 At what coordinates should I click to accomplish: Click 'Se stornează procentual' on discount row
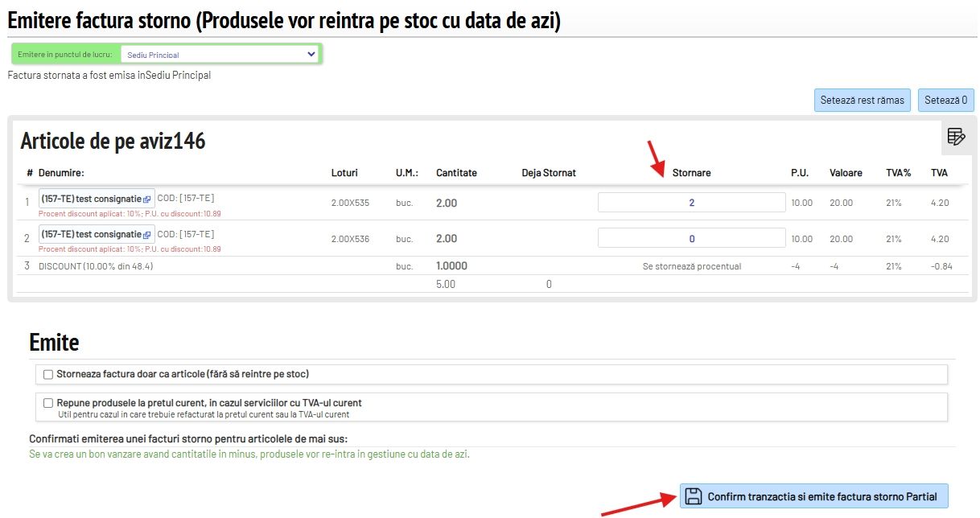point(691,266)
